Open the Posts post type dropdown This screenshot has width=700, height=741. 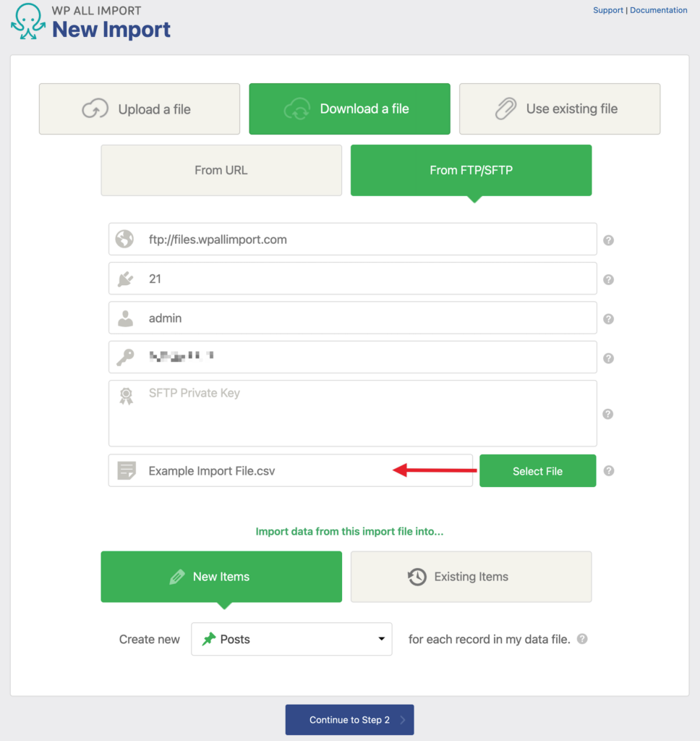click(x=291, y=639)
